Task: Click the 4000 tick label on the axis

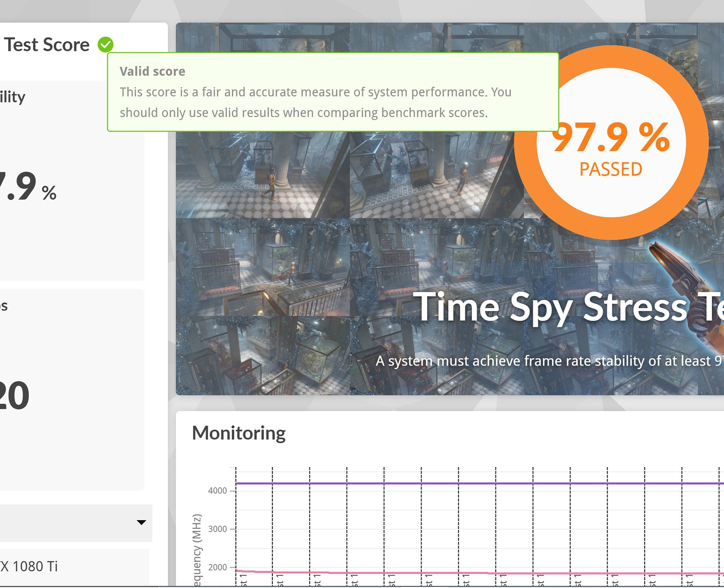Action: click(x=217, y=491)
